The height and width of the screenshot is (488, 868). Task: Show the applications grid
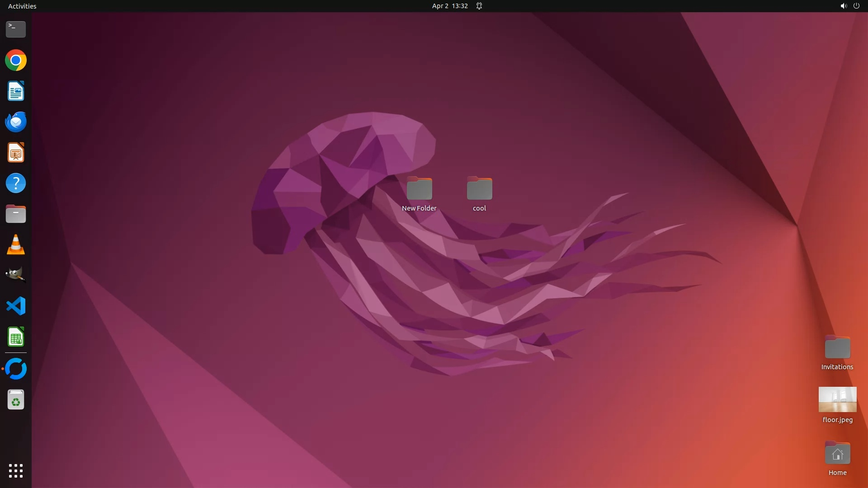click(16, 471)
